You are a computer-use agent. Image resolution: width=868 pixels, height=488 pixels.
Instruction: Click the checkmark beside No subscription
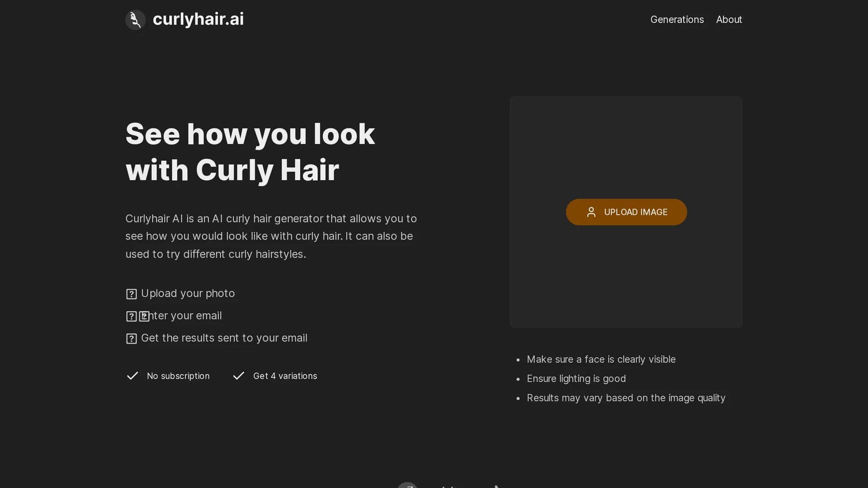(132, 375)
